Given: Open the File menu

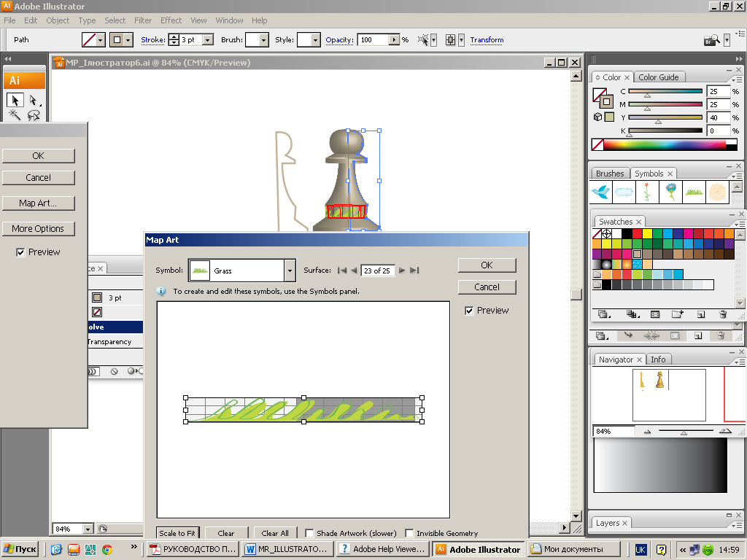Looking at the screenshot, I should (9, 20).
